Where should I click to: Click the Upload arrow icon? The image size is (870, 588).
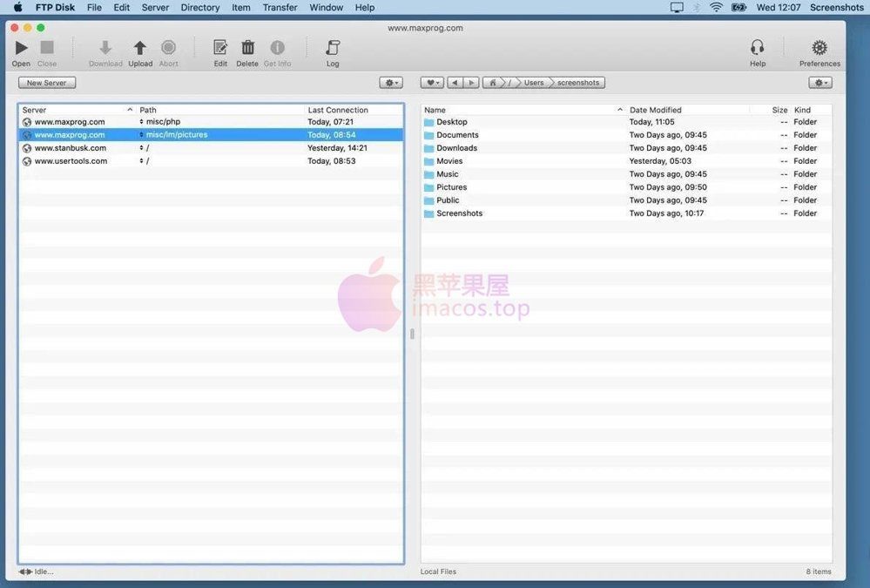click(140, 48)
